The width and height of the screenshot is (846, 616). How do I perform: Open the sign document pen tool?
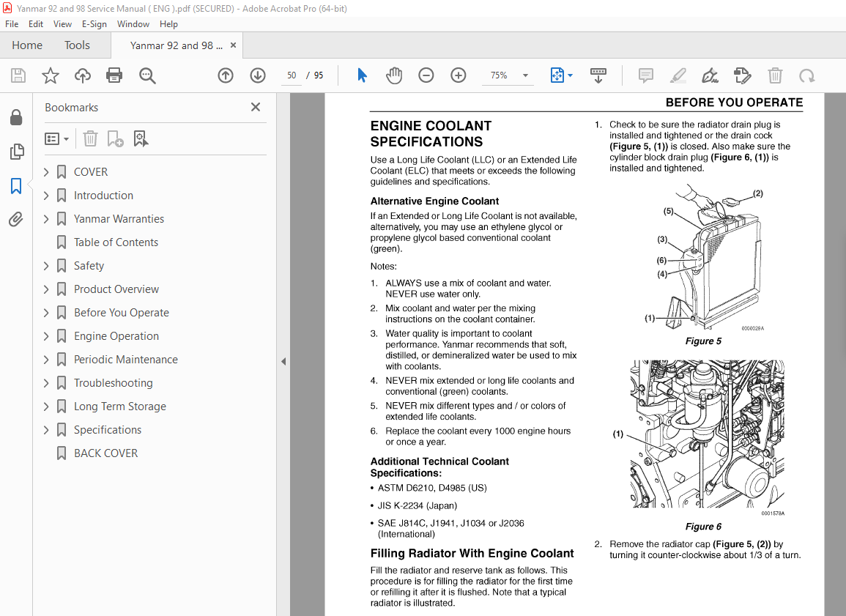(x=710, y=75)
